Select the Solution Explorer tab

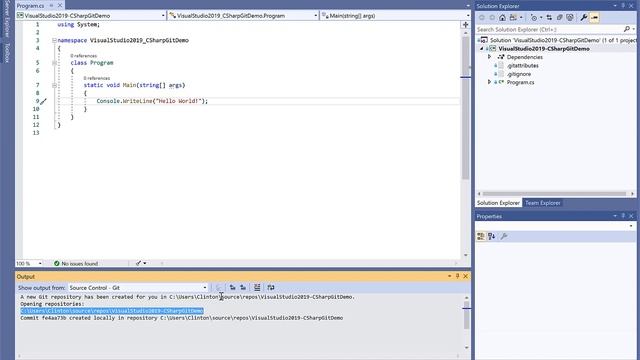tap(498, 203)
